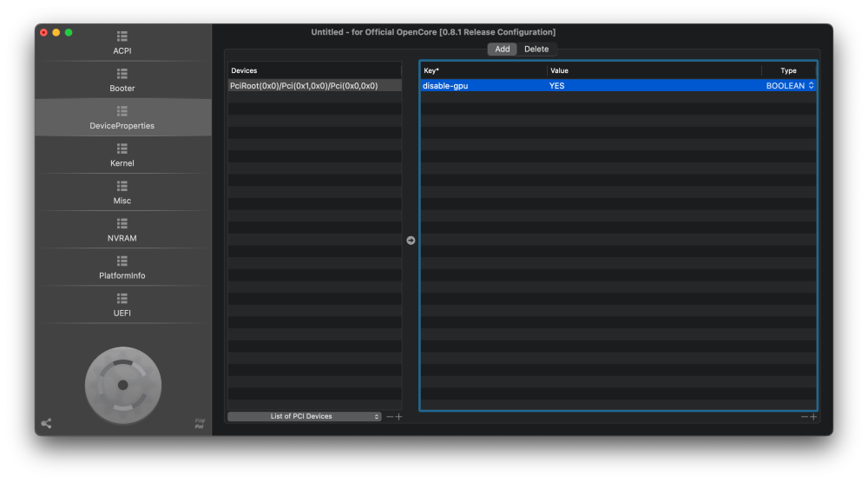Switch to the Add tab
This screenshot has width=868, height=482.
click(x=502, y=49)
